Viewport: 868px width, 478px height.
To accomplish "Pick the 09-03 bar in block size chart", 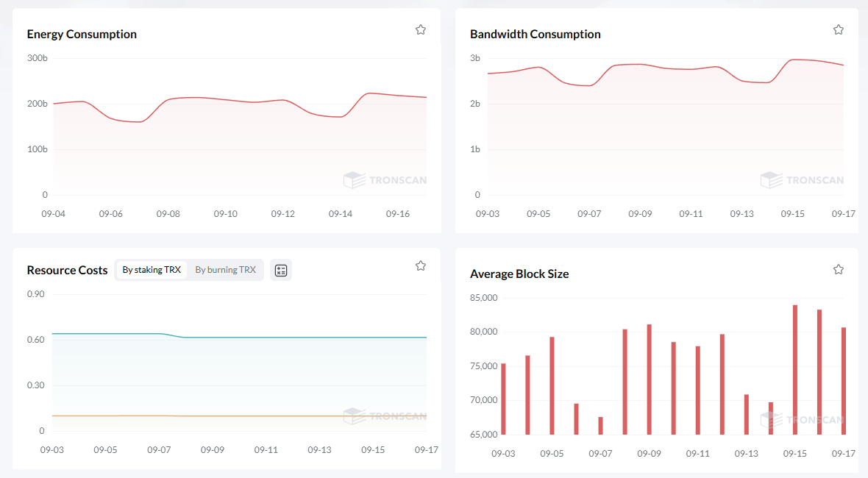I will (503, 399).
